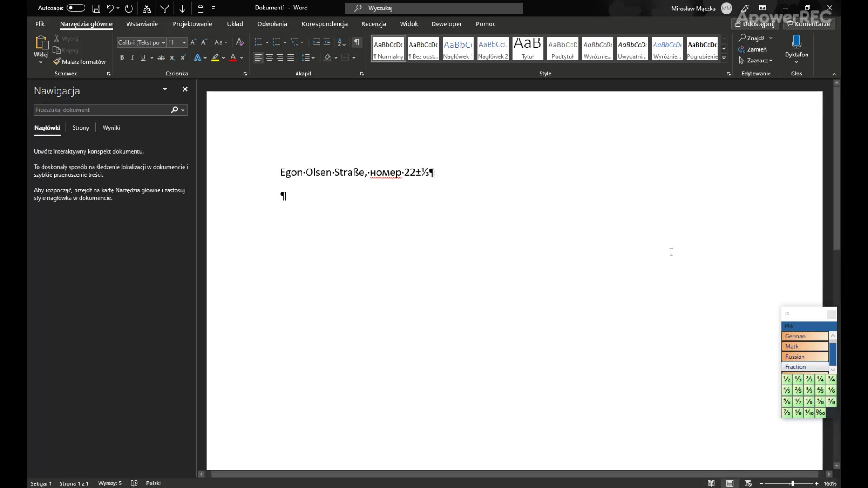Center-align the paragraph text

[x=269, y=57]
